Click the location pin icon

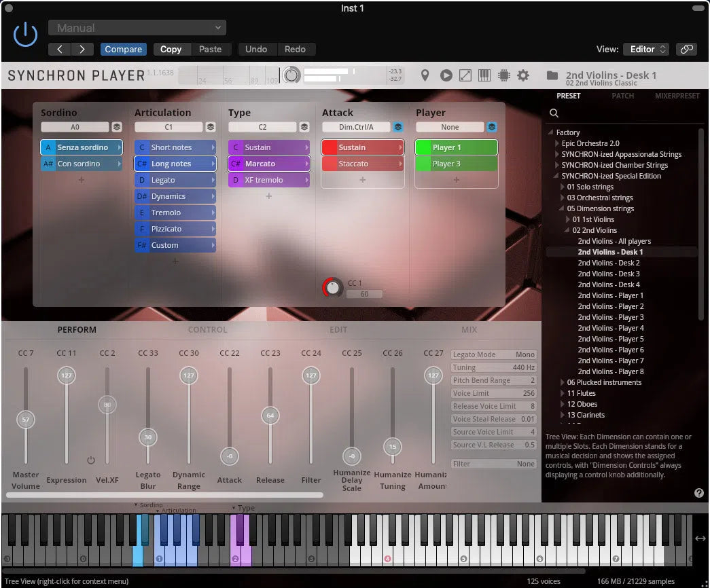pos(425,75)
